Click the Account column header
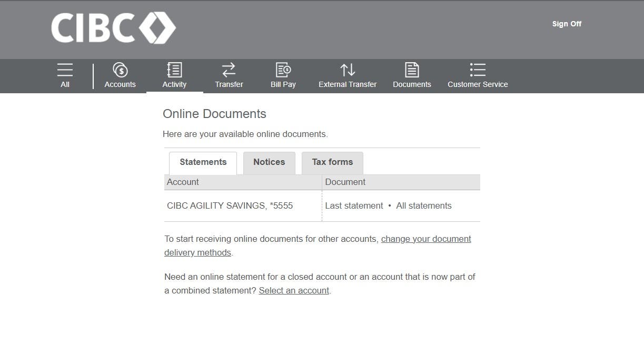Screen dimensions: 644x343 pyautogui.click(x=183, y=182)
